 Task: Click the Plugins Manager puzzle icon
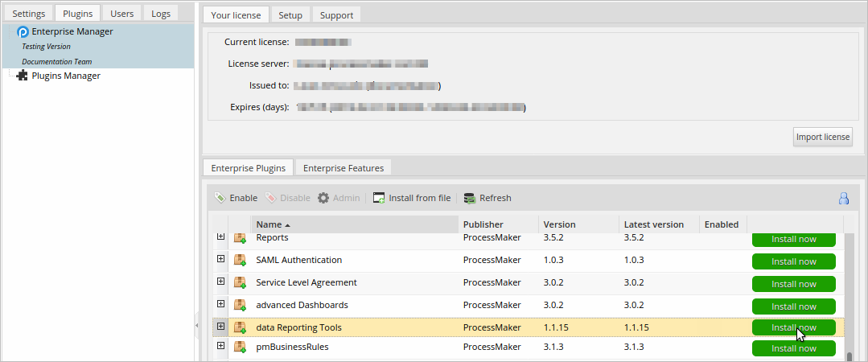pyautogui.click(x=23, y=76)
